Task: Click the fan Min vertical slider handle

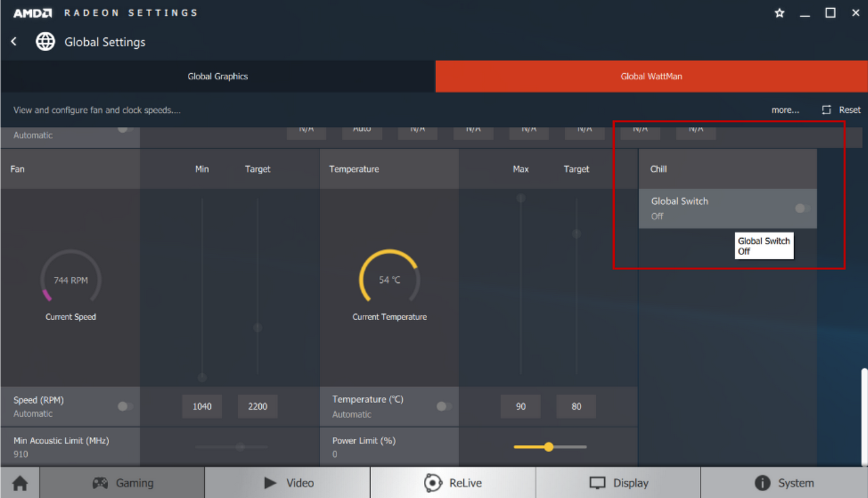Action: point(202,377)
